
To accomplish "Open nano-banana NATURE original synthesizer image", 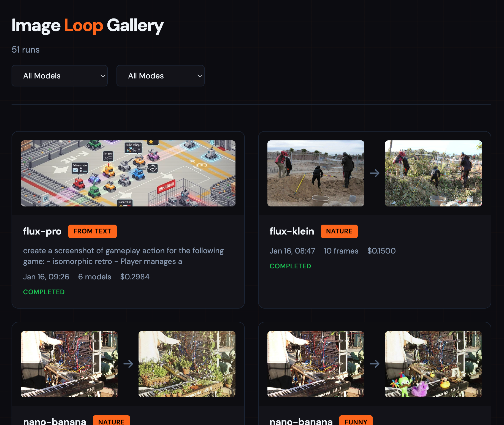I will click(69, 364).
